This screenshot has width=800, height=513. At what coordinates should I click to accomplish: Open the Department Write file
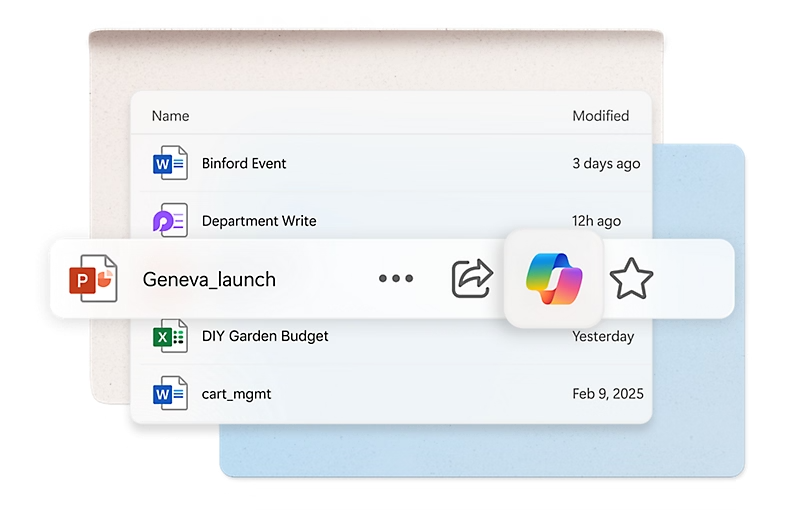coord(259,221)
